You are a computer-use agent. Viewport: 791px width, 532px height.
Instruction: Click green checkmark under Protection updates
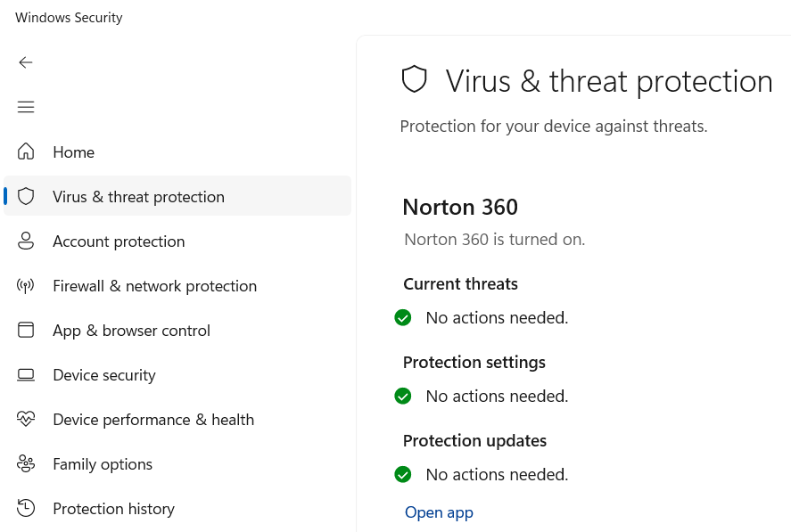click(x=403, y=474)
